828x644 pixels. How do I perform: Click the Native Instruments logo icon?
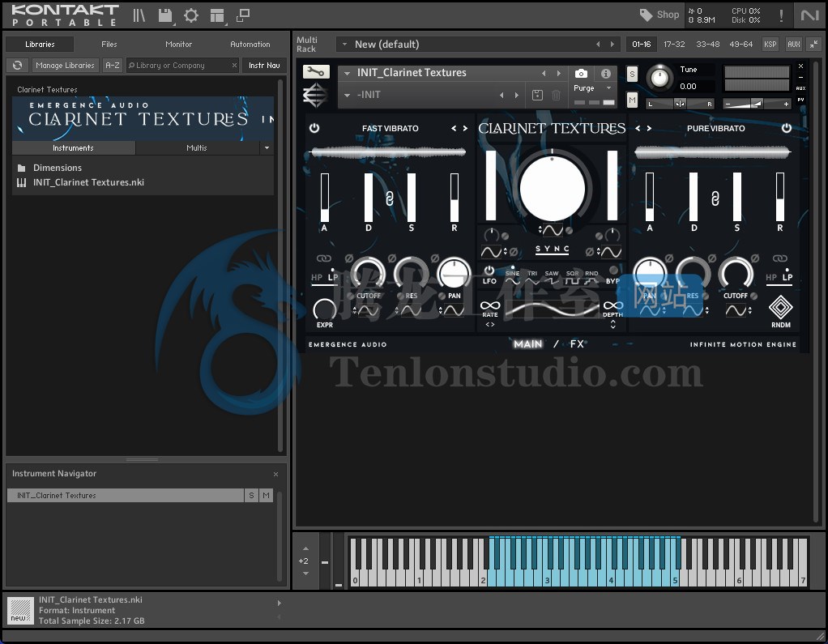coord(809,15)
